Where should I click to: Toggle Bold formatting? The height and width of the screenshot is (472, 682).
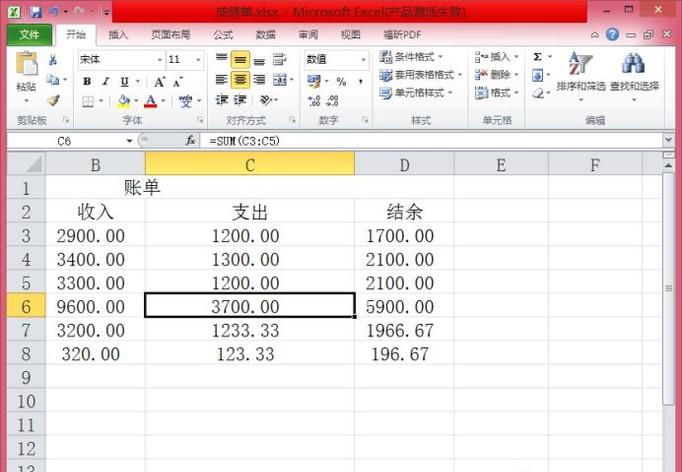click(87, 81)
